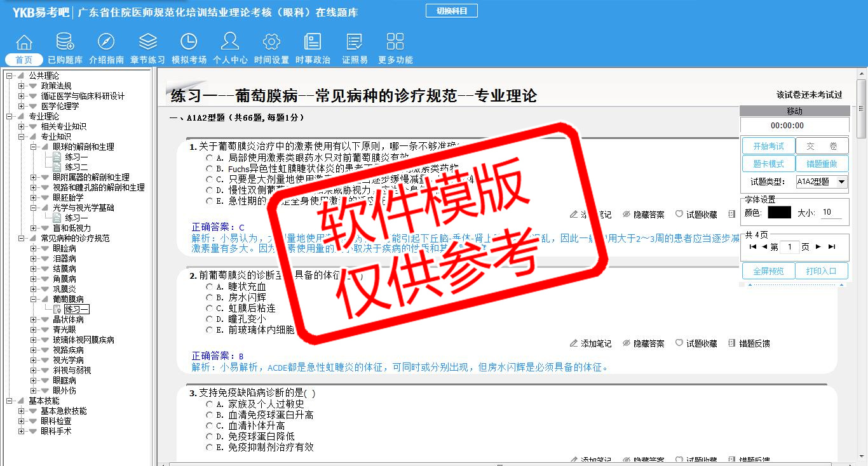
Task: Hide the answer for question 1
Action: 644,215
